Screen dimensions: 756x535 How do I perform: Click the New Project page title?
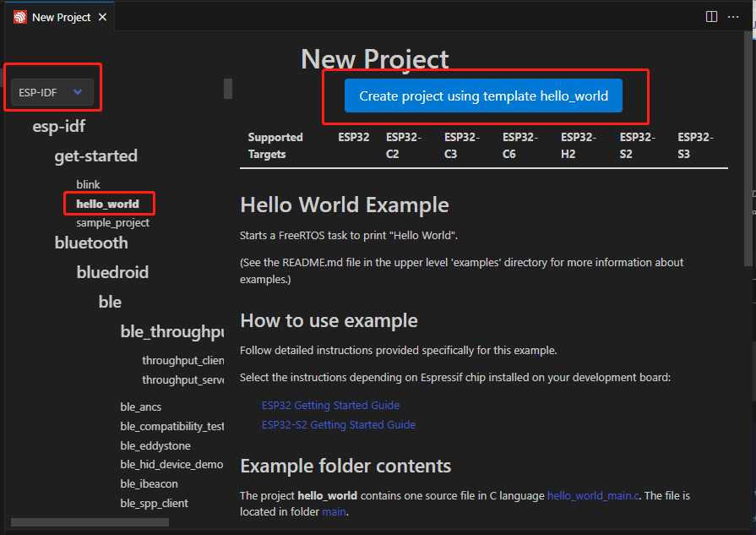375,59
